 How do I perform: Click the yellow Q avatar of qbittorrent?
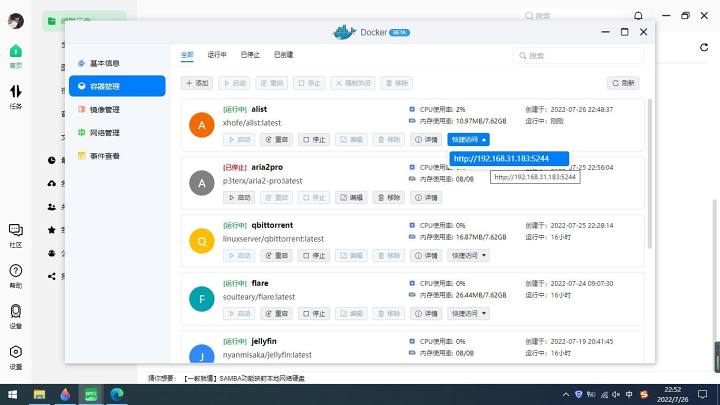(202, 241)
